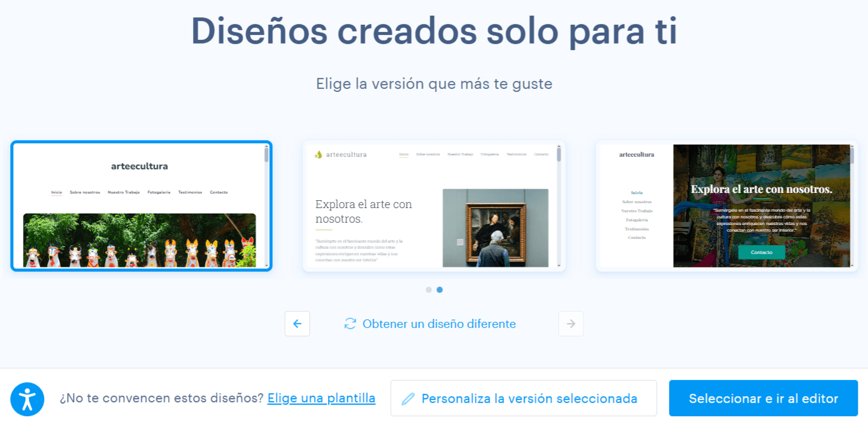Open Sobre nosotros in first design's menu

(x=85, y=192)
